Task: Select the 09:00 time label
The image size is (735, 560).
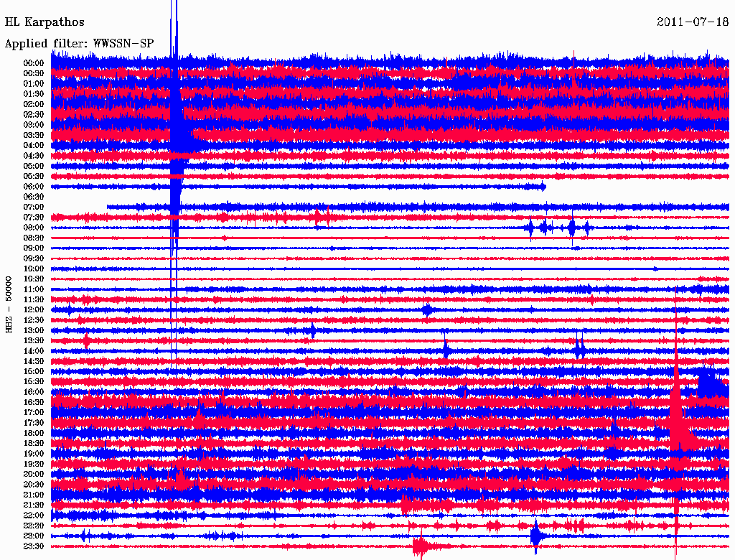Action: (x=34, y=248)
